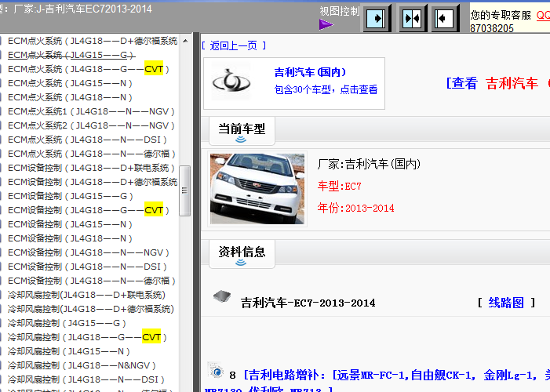Viewport: 550px width, 392px height.
Task: Open ECM设备控制 (JL4G18——D+德尔福系统
Action: point(93,182)
